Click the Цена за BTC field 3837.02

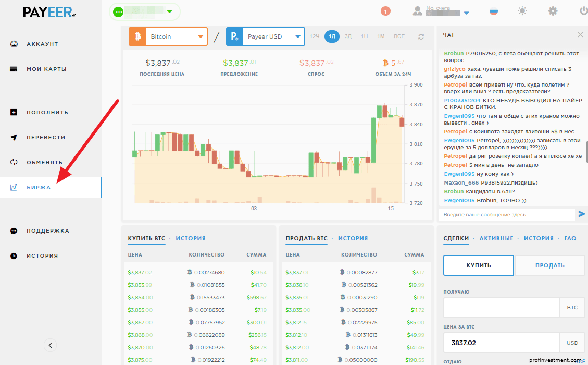[502, 343]
